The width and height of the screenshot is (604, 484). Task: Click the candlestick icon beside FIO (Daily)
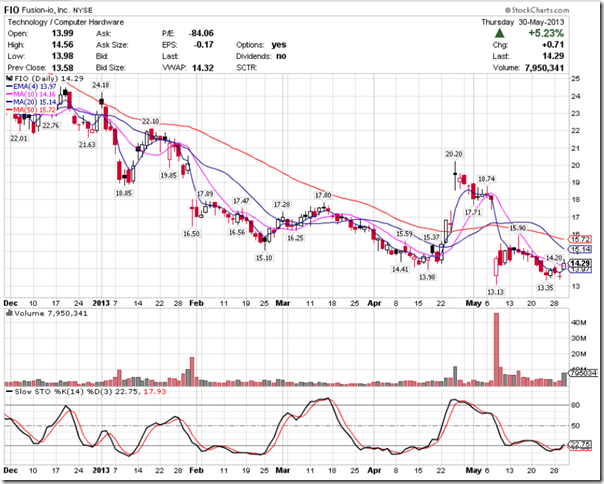click(x=10, y=79)
